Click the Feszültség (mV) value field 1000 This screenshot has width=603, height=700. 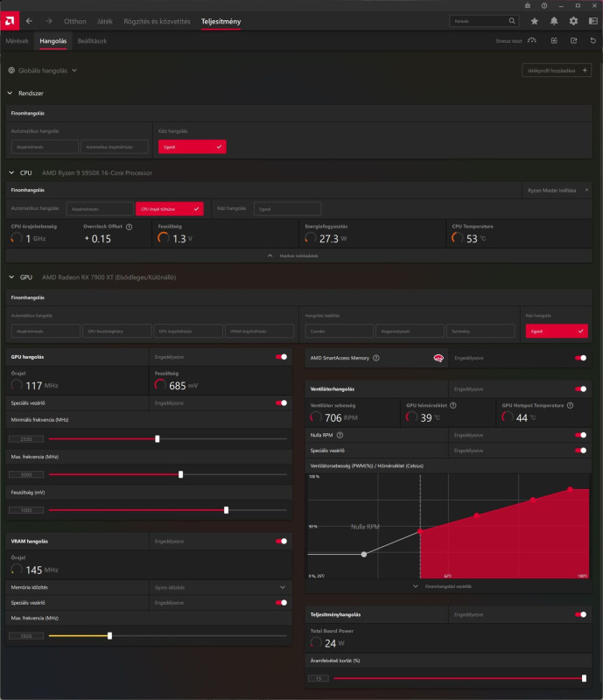[26, 510]
